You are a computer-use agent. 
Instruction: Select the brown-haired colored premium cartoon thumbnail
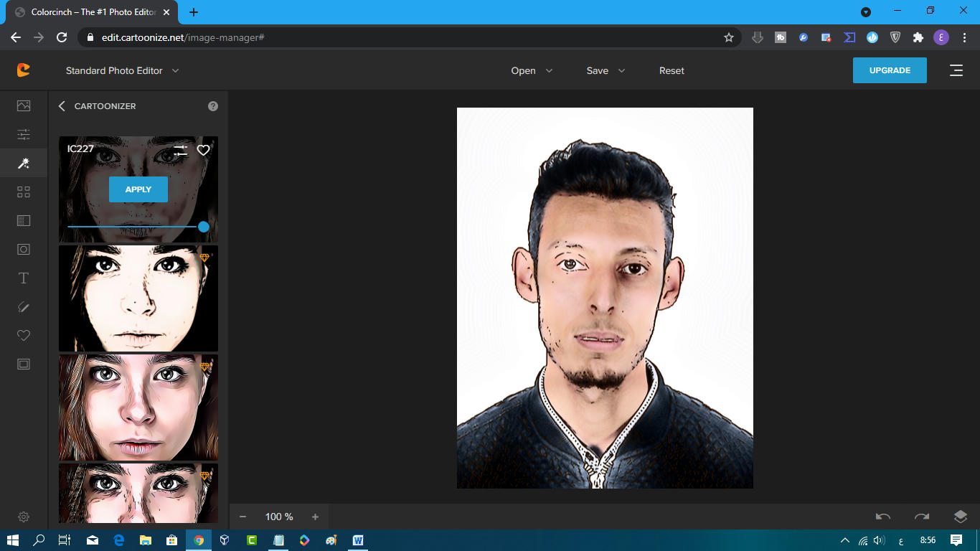[x=138, y=408]
